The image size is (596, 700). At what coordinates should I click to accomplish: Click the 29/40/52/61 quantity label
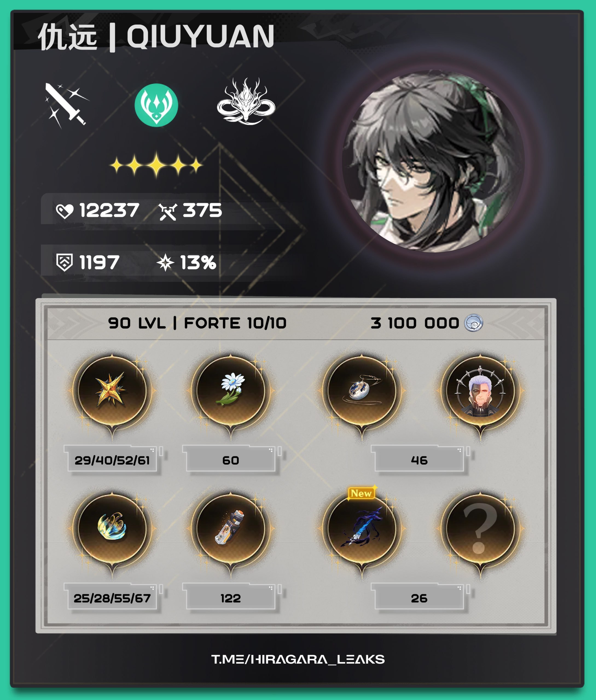(112, 460)
